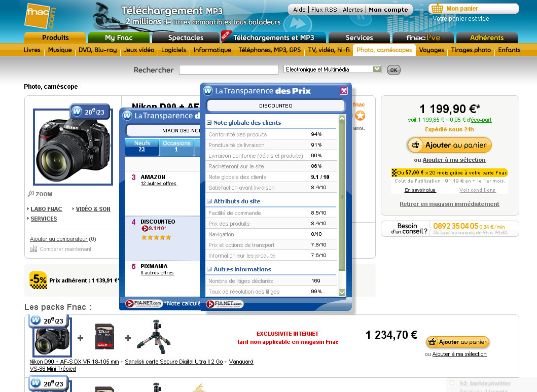Select Informatique in the category menu
Image resolution: width=537 pixels, height=392 pixels.
pyautogui.click(x=212, y=50)
